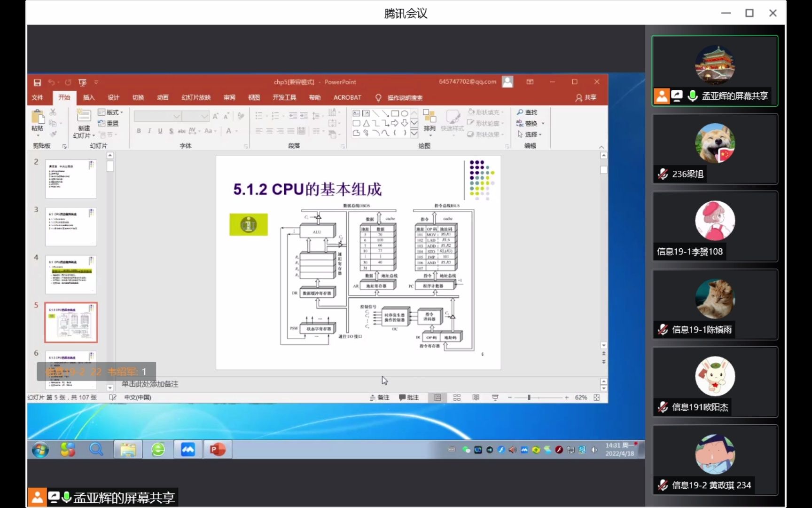Click the font color A button
The width and height of the screenshot is (812, 508).
coord(229,131)
